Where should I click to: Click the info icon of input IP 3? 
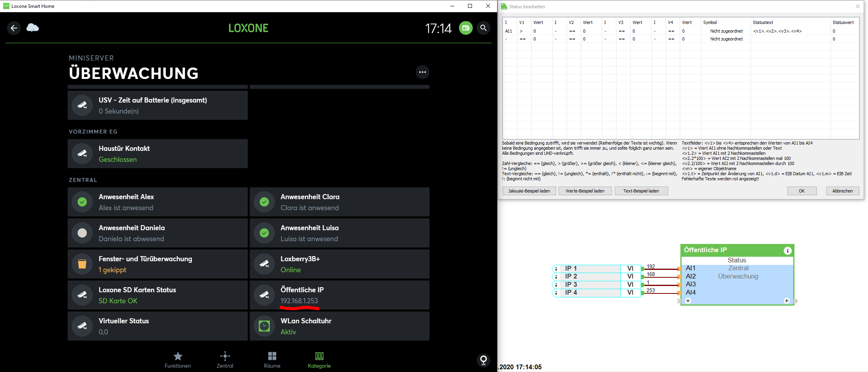point(556,285)
